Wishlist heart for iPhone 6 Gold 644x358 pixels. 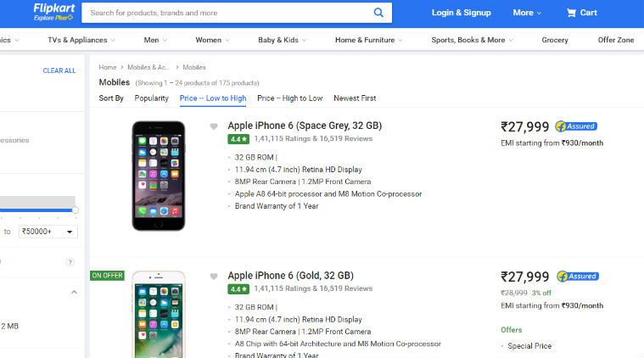[214, 277]
